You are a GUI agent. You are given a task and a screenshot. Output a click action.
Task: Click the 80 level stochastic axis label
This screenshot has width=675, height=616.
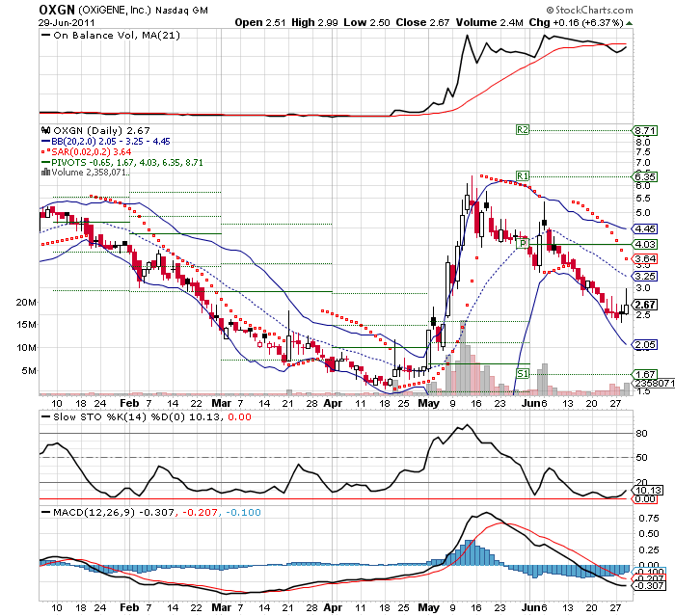coord(641,434)
